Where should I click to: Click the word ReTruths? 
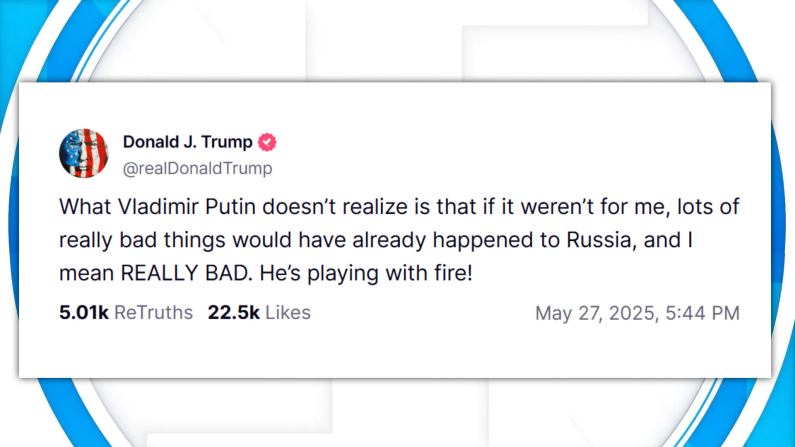pyautogui.click(x=153, y=313)
